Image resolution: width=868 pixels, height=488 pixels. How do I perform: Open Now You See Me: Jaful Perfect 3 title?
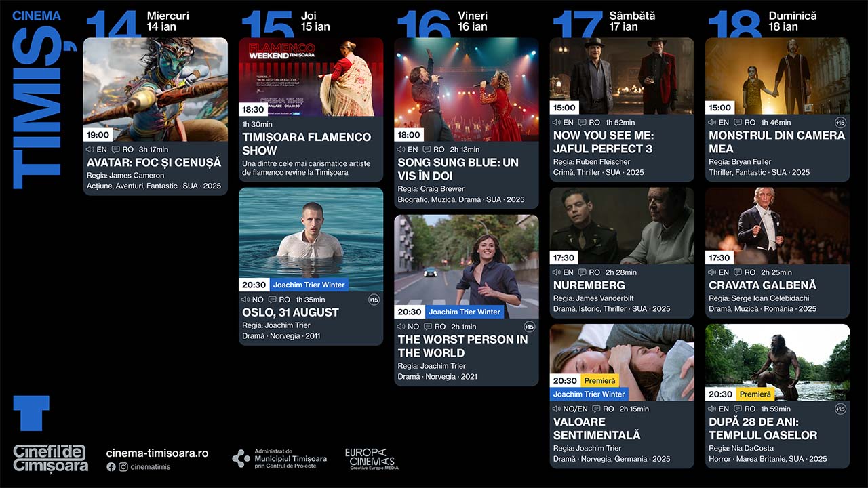tap(603, 142)
